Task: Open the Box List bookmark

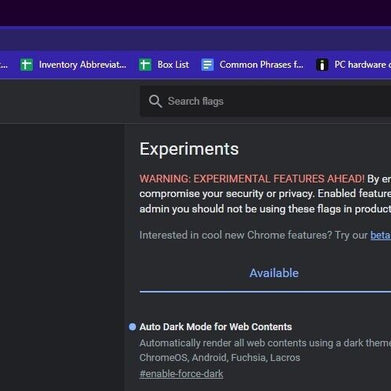Action: click(164, 64)
